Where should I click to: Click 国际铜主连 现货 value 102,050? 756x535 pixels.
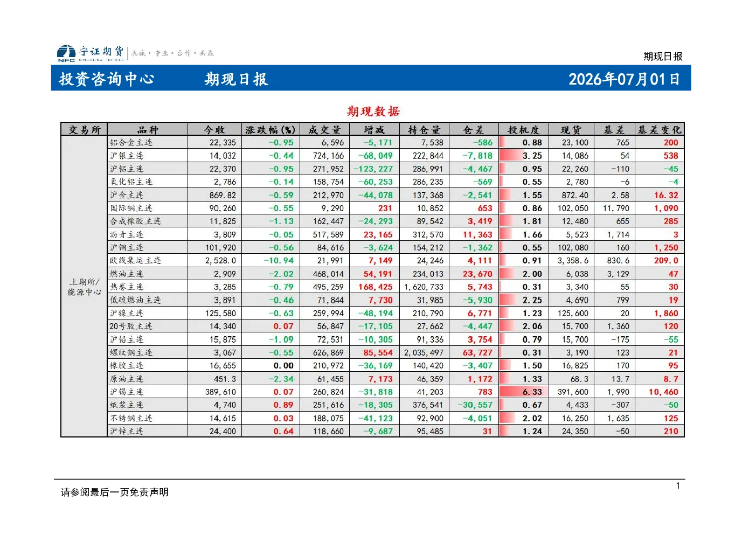tap(573, 208)
